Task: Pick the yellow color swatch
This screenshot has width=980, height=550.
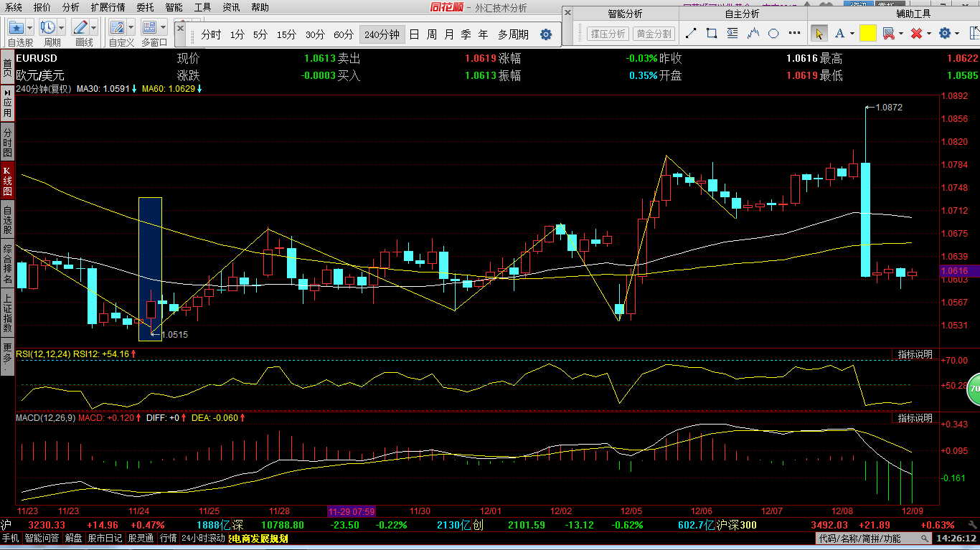Action: [x=867, y=34]
